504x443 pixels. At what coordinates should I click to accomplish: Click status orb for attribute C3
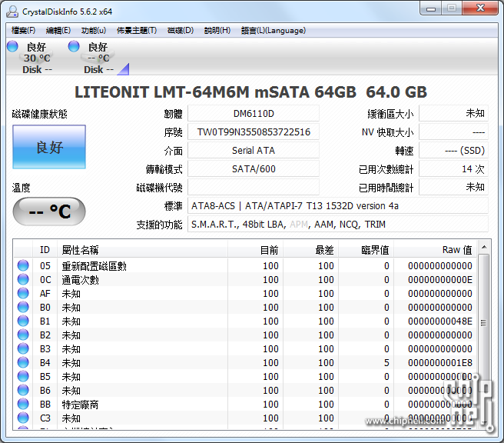(x=23, y=418)
